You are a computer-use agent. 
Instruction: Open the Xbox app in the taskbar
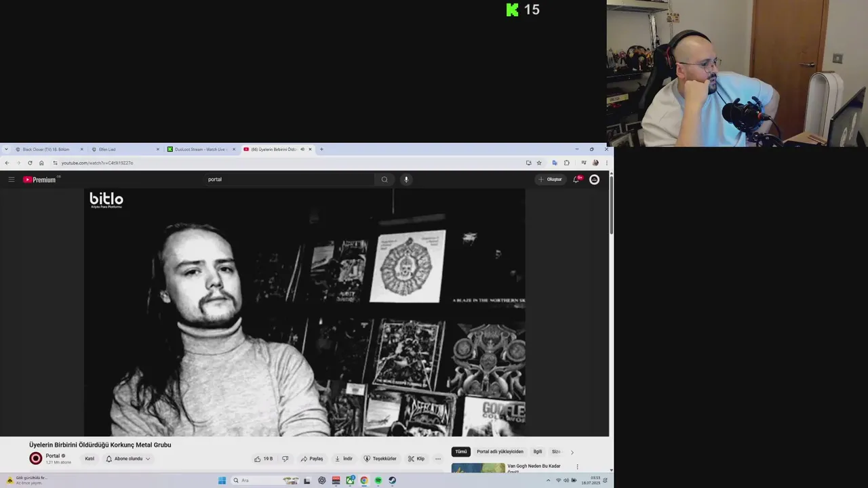coord(350,481)
